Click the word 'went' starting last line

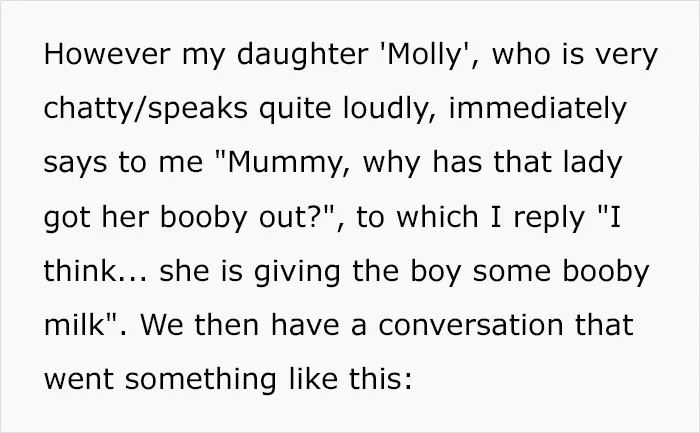pyautogui.click(x=79, y=380)
